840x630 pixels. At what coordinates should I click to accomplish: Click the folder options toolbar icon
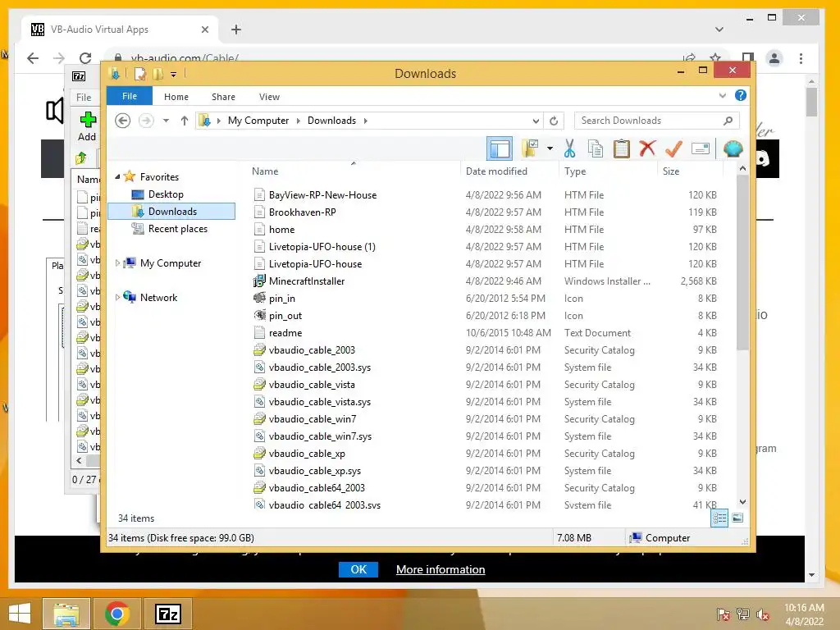coord(531,148)
